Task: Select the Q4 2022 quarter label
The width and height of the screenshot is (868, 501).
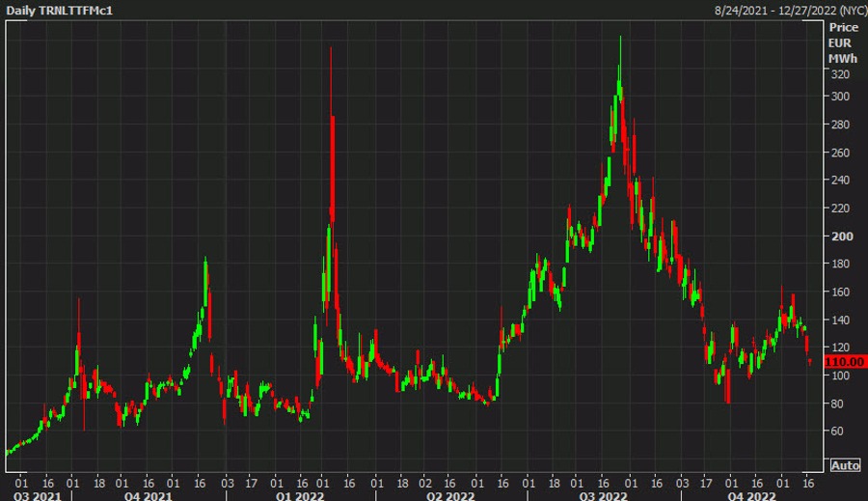Action: pyautogui.click(x=749, y=493)
